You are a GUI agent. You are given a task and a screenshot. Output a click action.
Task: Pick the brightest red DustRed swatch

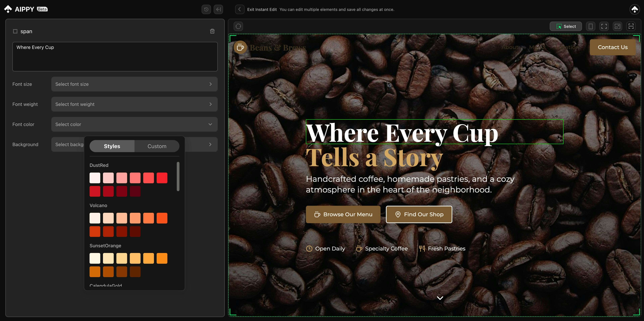tap(162, 178)
